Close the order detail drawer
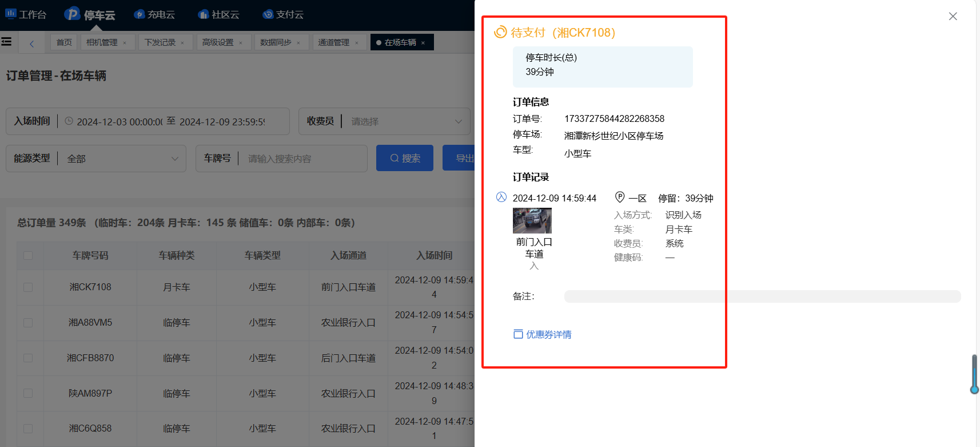 953,16
